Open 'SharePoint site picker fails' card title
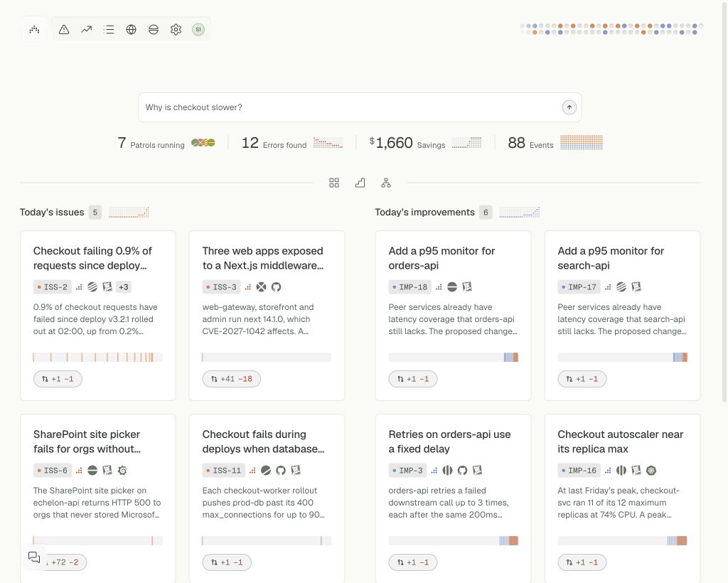Viewport: 728px width, 583px height. tap(87, 442)
